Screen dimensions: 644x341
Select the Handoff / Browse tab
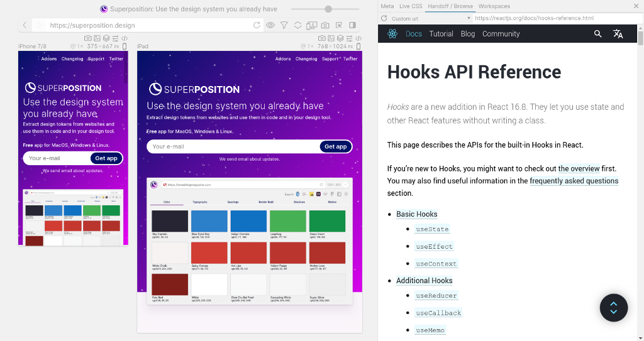pos(450,6)
